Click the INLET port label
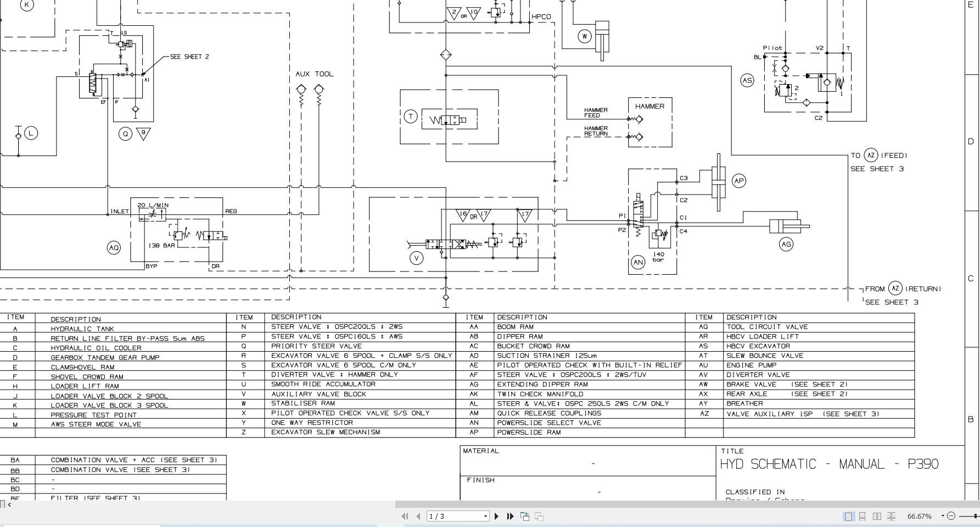Image resolution: width=980 pixels, height=527 pixels. click(120, 212)
